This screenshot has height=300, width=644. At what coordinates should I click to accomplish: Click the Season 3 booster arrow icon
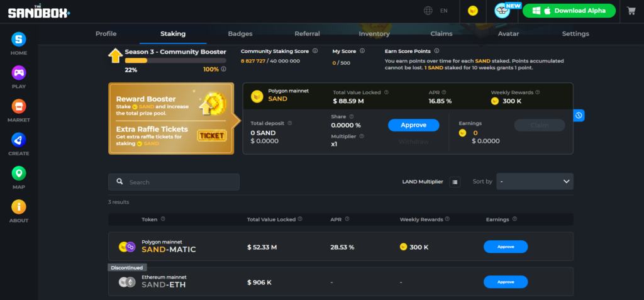[x=116, y=55]
